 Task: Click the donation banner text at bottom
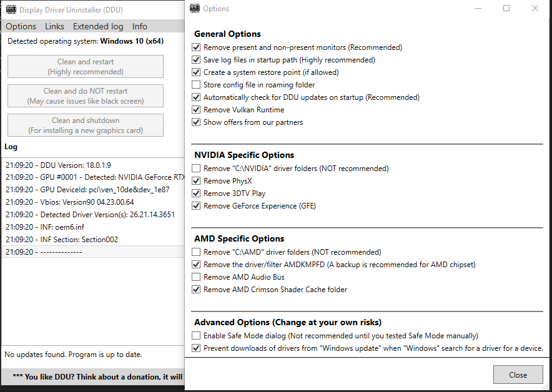pyautogui.click(x=97, y=377)
